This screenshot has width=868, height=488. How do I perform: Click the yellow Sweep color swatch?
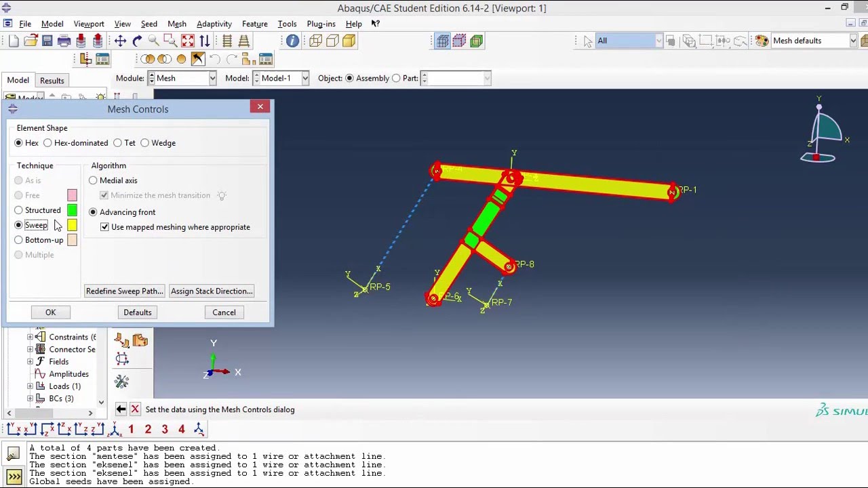coord(72,225)
